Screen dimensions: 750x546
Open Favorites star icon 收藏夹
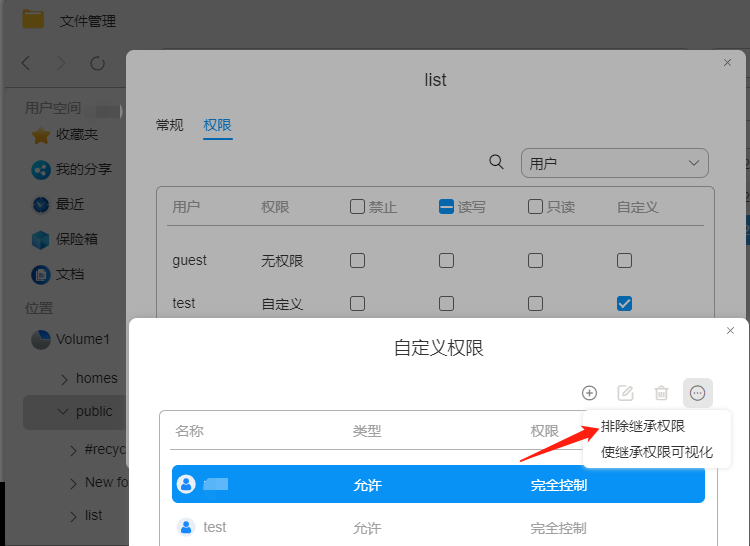point(41,135)
